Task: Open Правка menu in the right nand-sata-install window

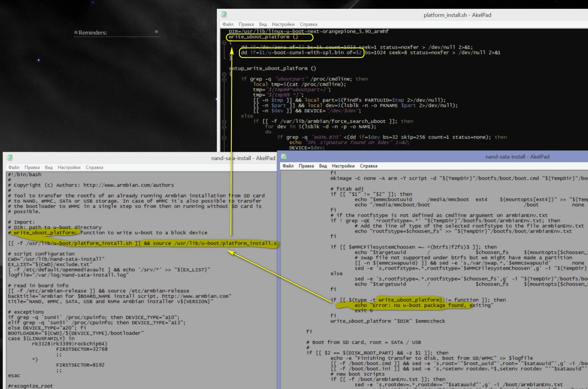Action: 306,166
